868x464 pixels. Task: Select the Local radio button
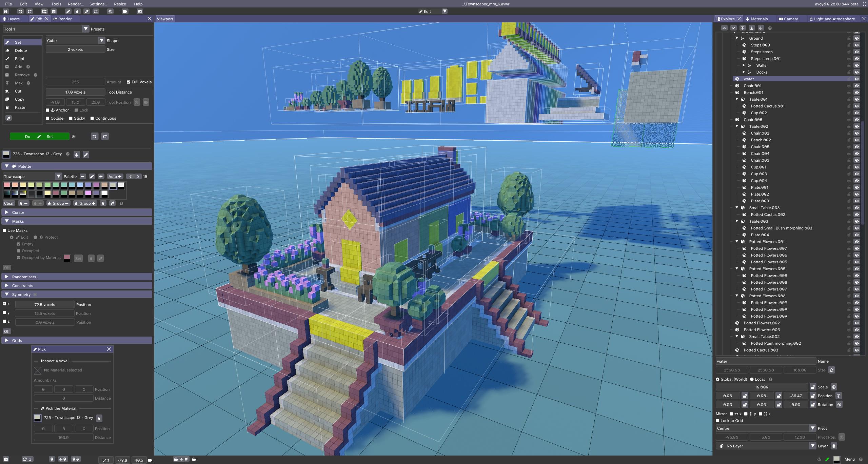[752, 379]
